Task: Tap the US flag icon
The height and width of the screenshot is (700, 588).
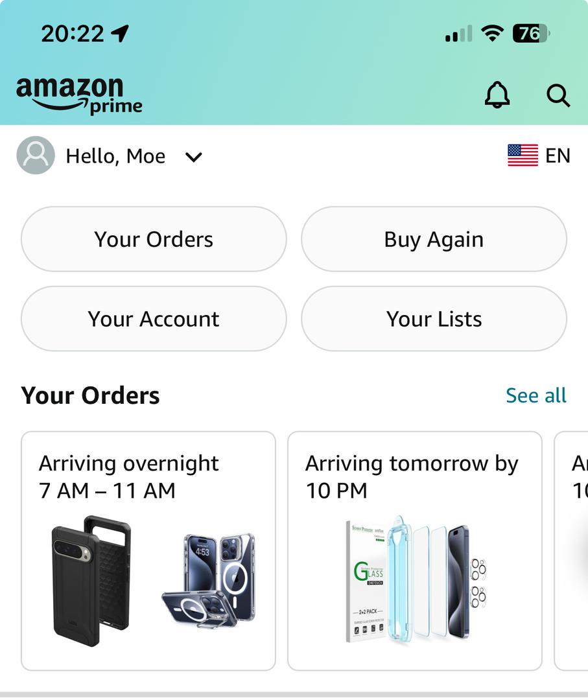Action: tap(523, 156)
